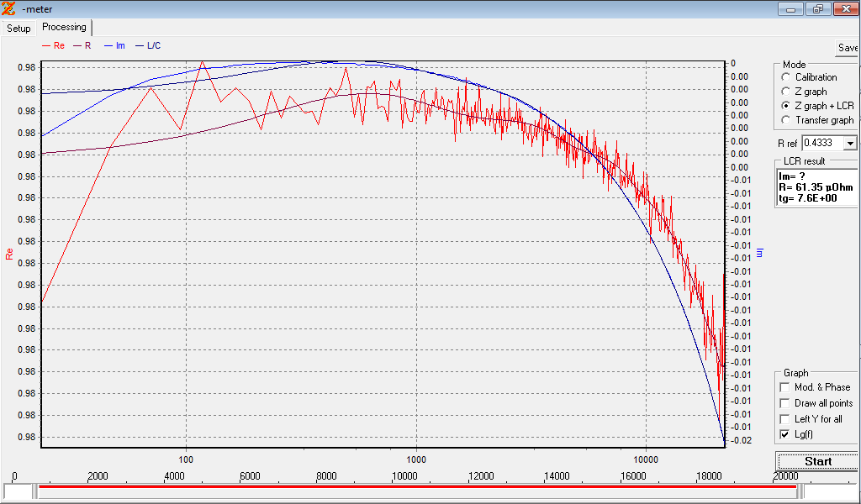Image resolution: width=861 pixels, height=504 pixels.
Task: Click the Re axis title on left
Action: [9, 254]
